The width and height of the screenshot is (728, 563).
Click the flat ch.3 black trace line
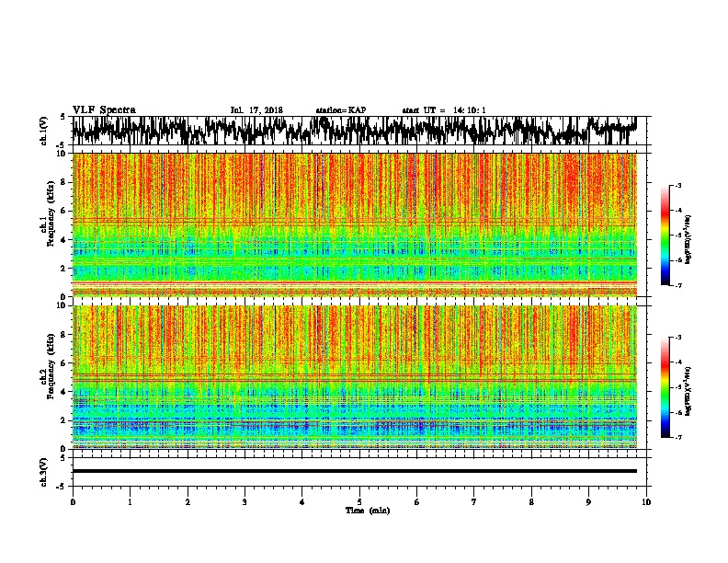click(354, 471)
